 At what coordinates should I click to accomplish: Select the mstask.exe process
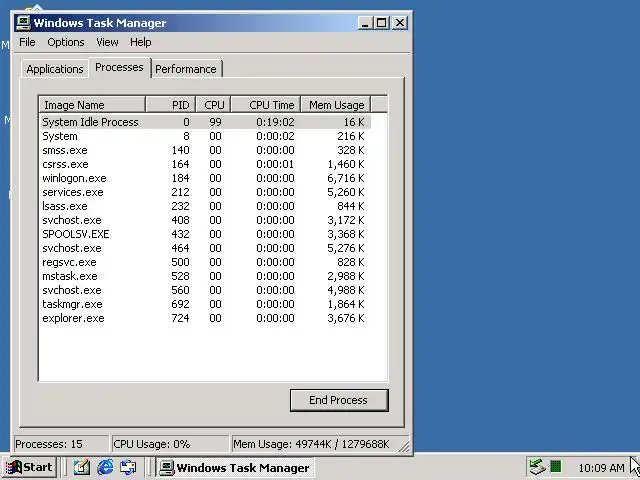pos(206,276)
